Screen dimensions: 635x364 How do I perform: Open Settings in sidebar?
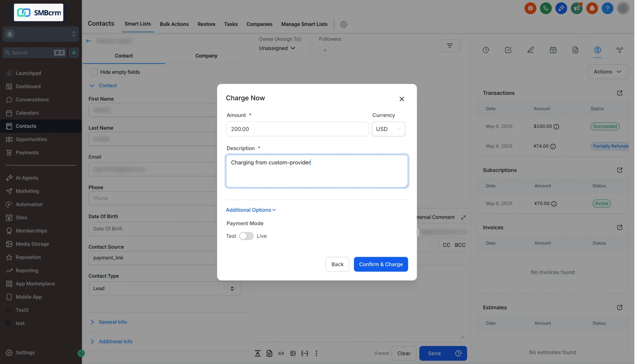point(25,353)
